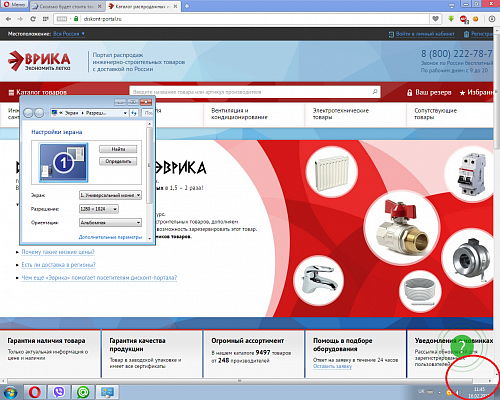Click the orange extension icon in toolbar
The height and width of the screenshot is (400, 500).
pos(475,19)
